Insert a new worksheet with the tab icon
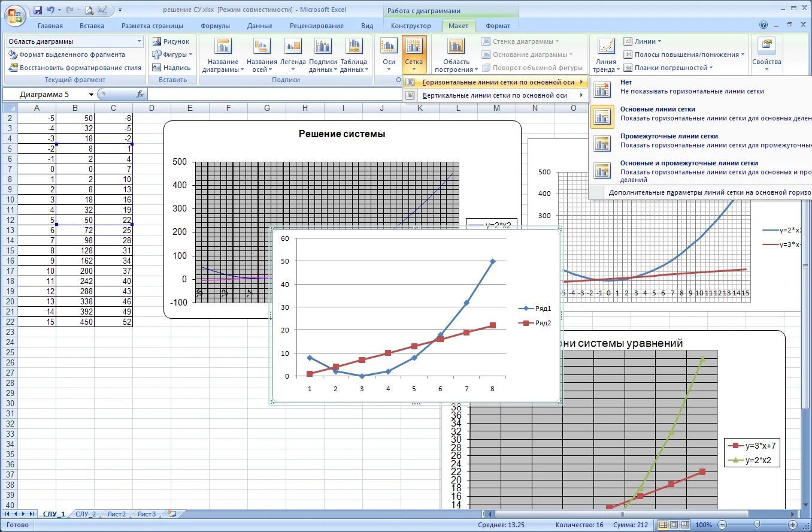The height and width of the screenshot is (532, 812). click(172, 513)
